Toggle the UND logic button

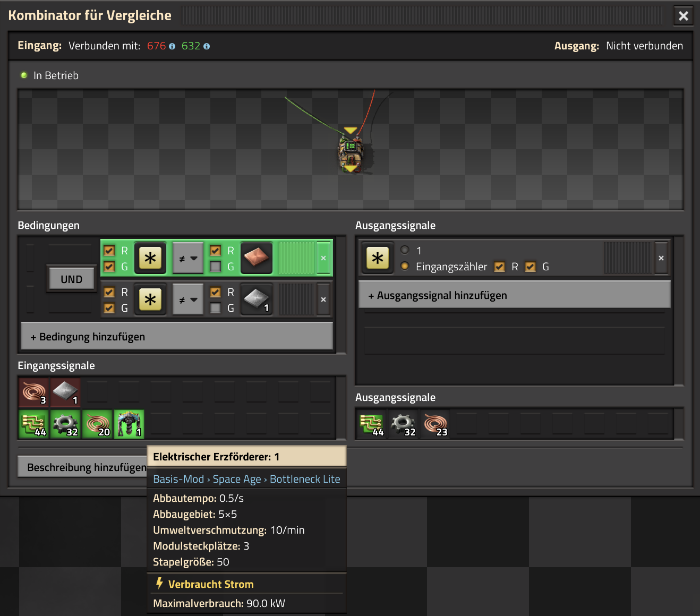click(x=71, y=279)
